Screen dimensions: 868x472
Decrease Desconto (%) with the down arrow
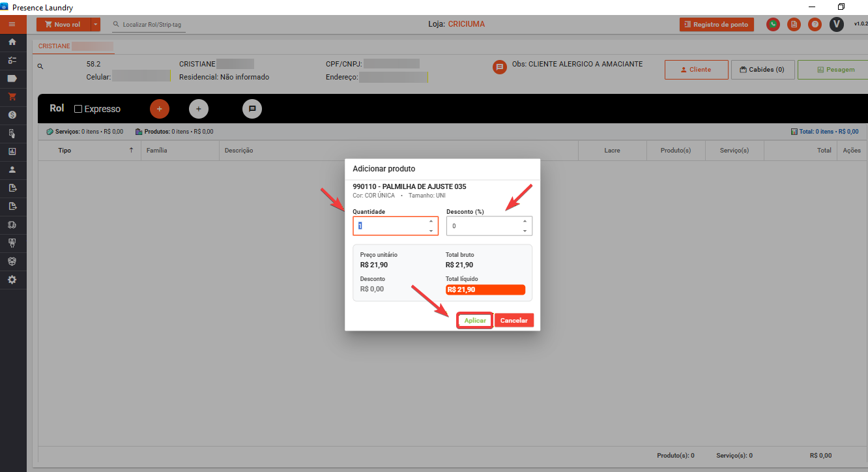(x=525, y=231)
